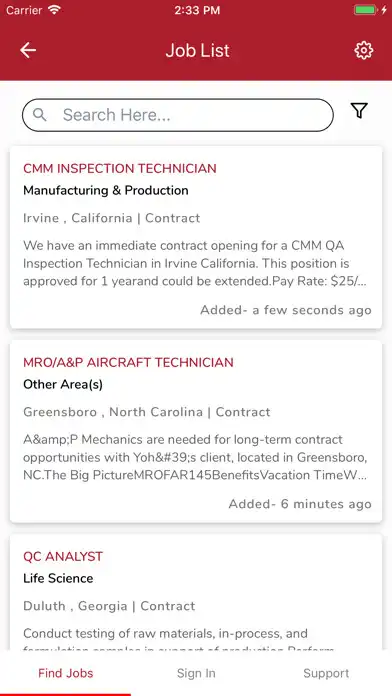Screen dimensions: 392x696
Task: Focus the Search Here field
Action: pyautogui.click(x=178, y=115)
